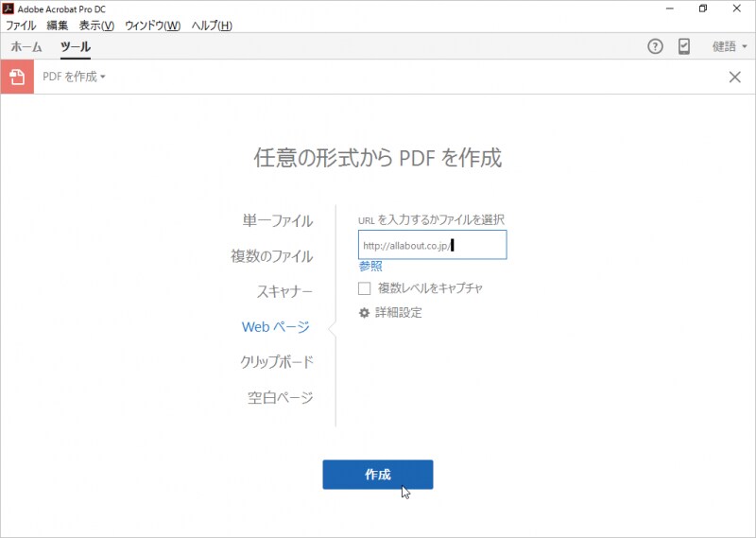Open the 編集 menu

(58, 26)
